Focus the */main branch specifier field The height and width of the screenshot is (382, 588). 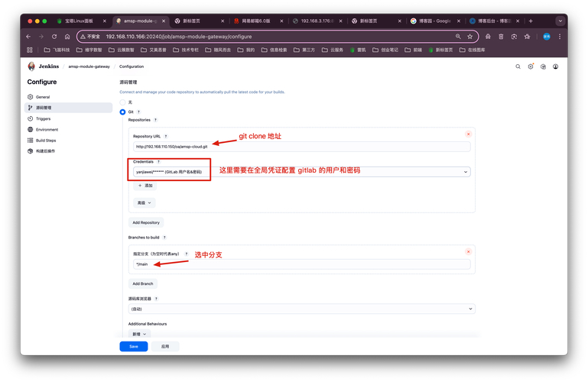click(301, 264)
